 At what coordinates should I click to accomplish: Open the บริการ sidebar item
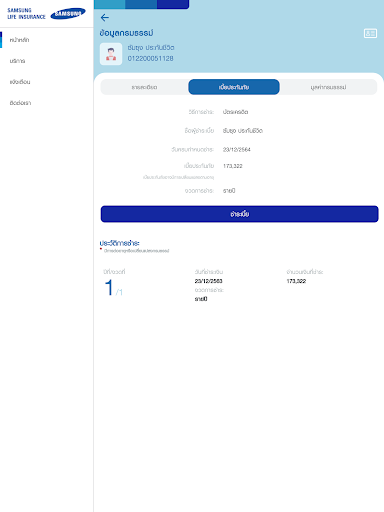point(17,61)
